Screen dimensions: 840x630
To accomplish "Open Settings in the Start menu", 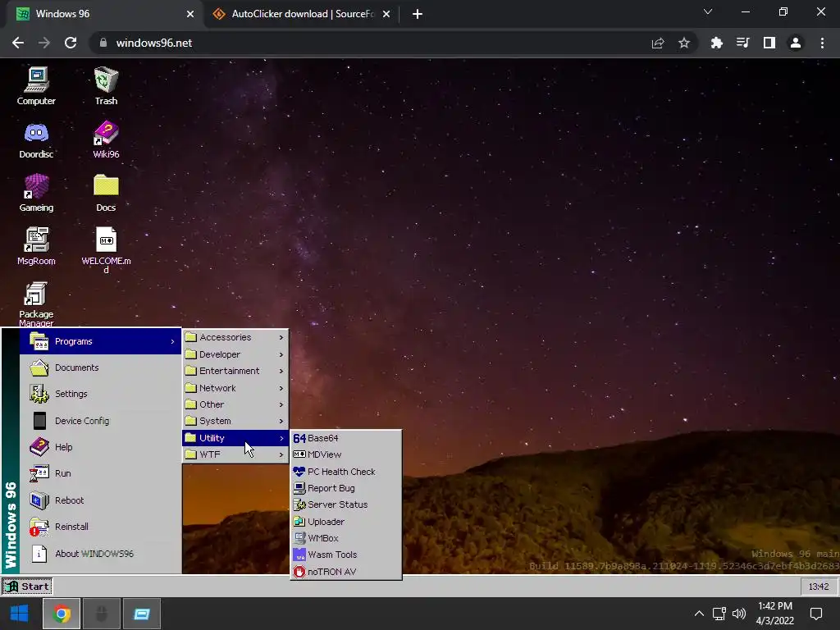I will coord(100,394).
